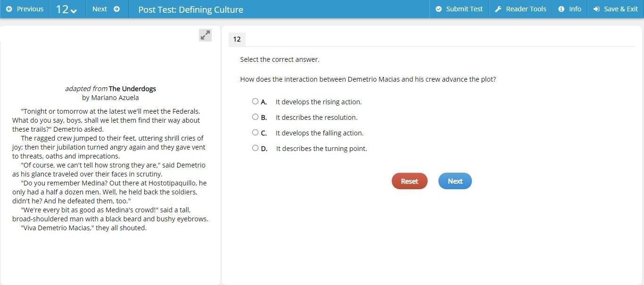Expand the passage panel to full view
644x285 pixels.
pos(205,35)
